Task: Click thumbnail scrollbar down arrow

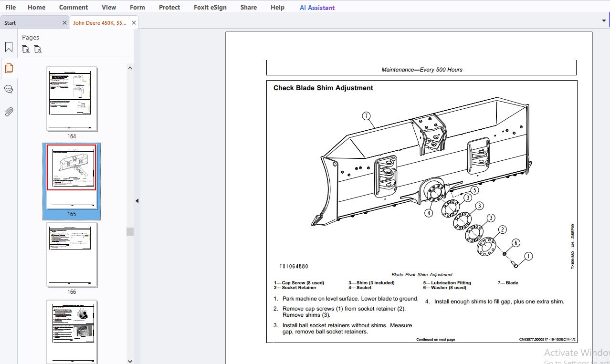Action: (130, 361)
